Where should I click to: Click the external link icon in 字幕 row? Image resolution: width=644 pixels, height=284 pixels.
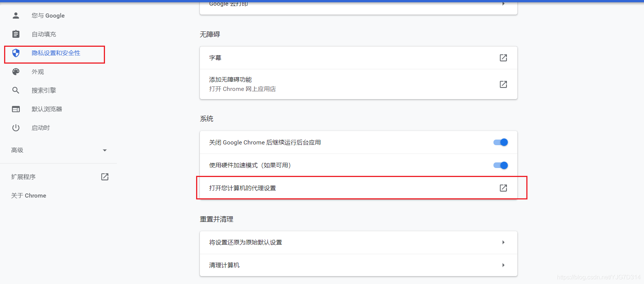[x=503, y=58]
